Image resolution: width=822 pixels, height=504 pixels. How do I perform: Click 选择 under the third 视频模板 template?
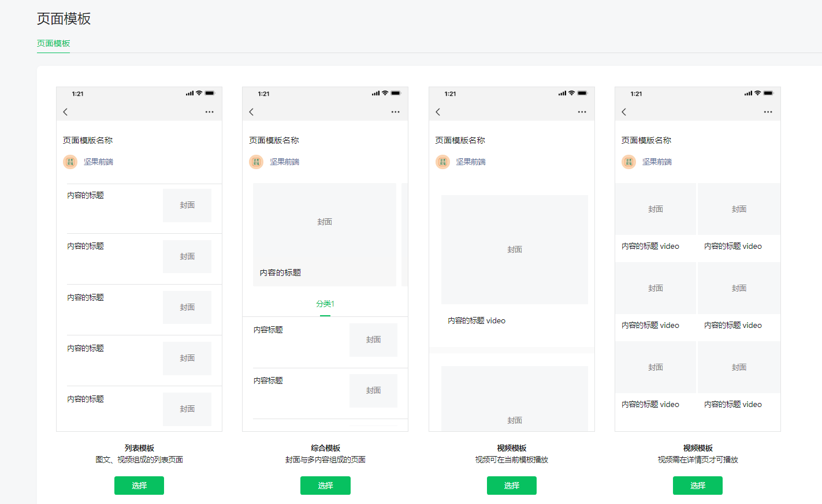pyautogui.click(x=511, y=486)
